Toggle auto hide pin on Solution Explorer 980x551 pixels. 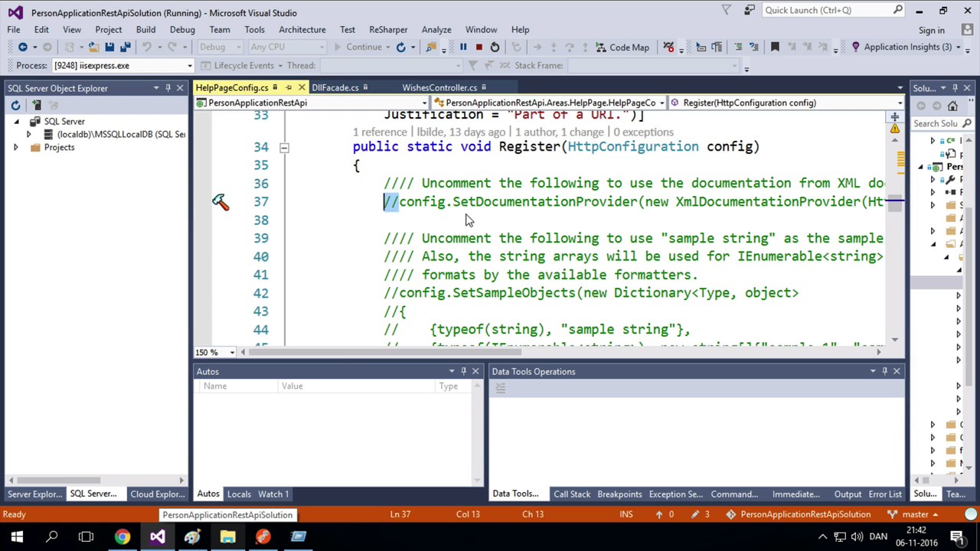(x=955, y=88)
